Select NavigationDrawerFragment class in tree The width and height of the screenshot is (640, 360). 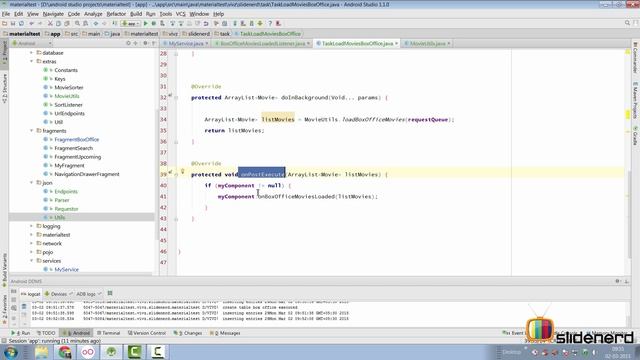pos(87,174)
